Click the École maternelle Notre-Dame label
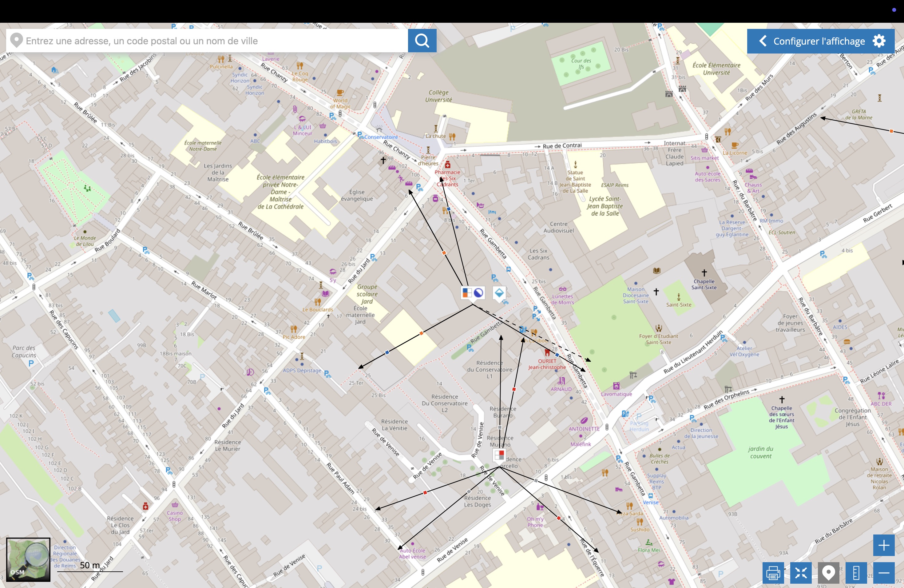This screenshot has width=904, height=588. click(203, 146)
